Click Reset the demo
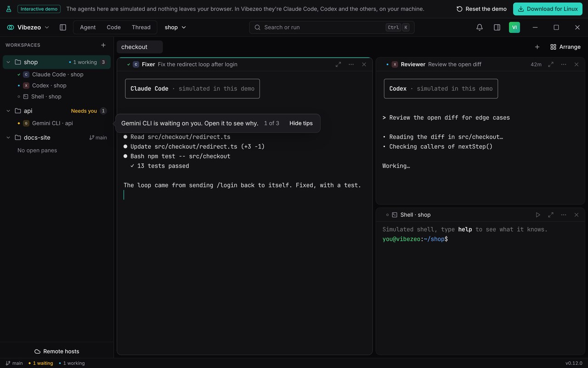Viewport: 588px width, 368px height. [481, 9]
